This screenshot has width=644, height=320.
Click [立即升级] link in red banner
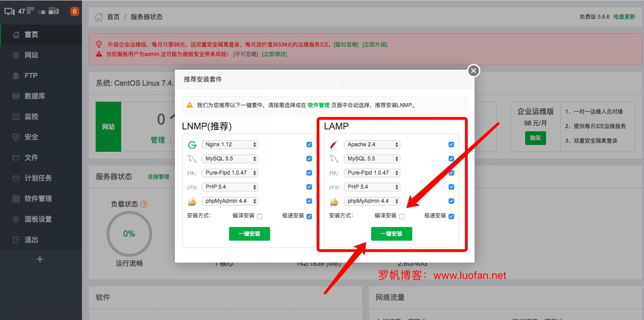375,45
